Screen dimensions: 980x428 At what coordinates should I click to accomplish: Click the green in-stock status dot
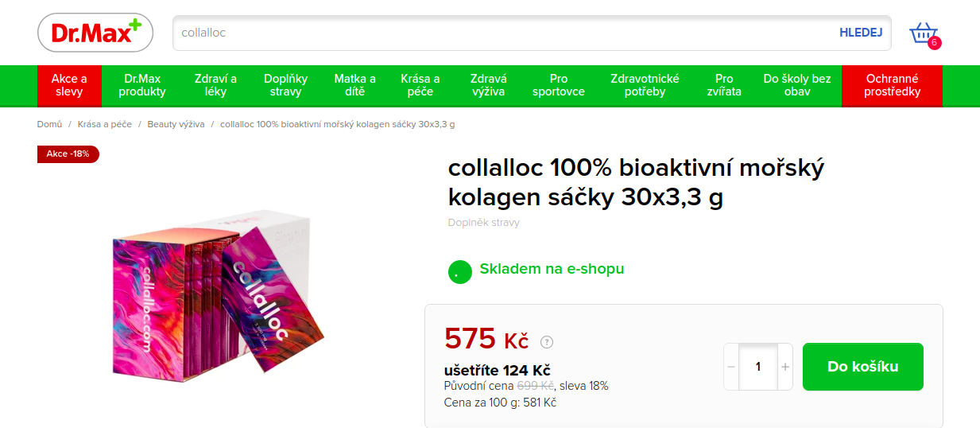tap(459, 271)
